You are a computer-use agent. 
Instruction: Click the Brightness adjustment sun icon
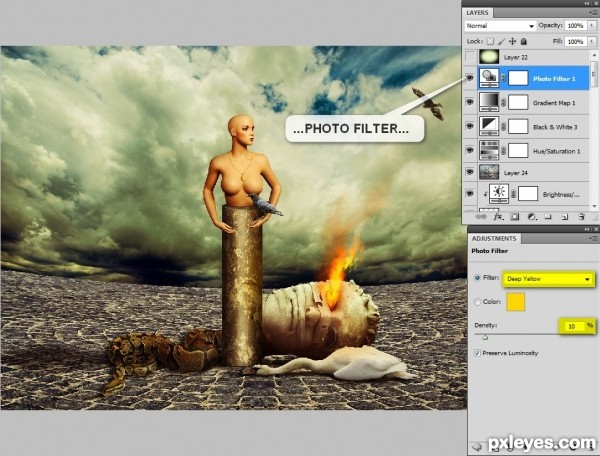[499, 194]
